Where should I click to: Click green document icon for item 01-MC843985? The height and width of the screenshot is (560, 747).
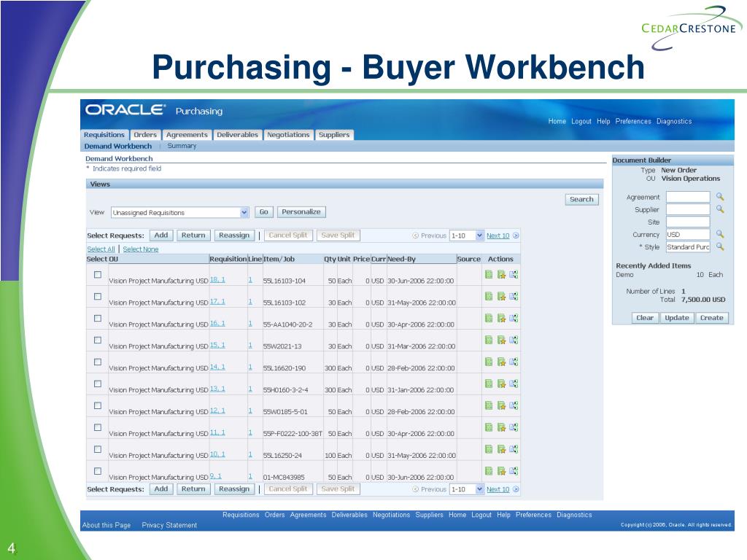click(x=488, y=471)
